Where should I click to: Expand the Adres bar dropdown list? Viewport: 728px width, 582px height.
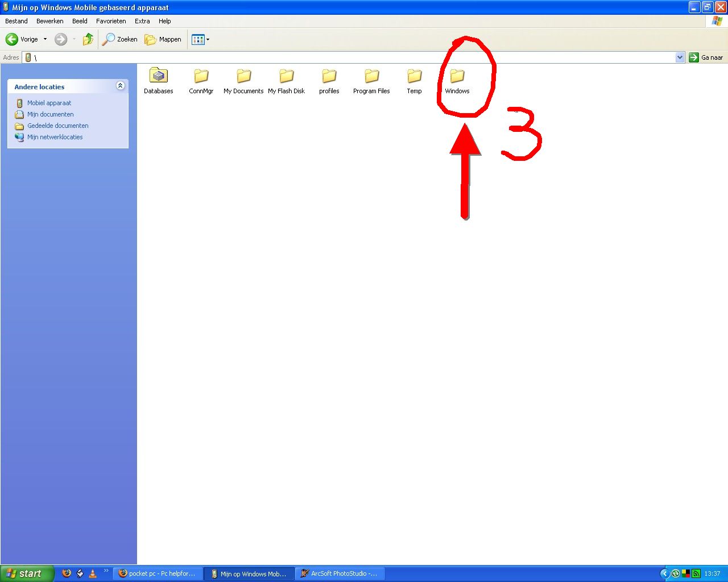680,57
